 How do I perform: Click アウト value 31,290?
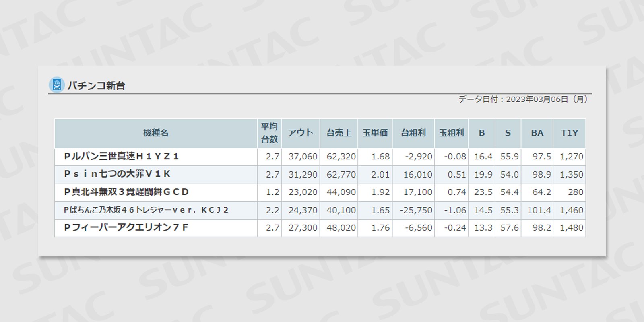[x=303, y=175]
